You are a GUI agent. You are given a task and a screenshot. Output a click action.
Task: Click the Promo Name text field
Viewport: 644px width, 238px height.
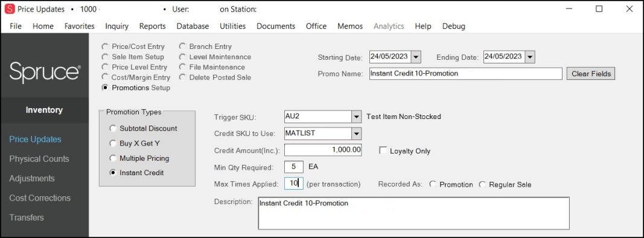pyautogui.click(x=466, y=74)
